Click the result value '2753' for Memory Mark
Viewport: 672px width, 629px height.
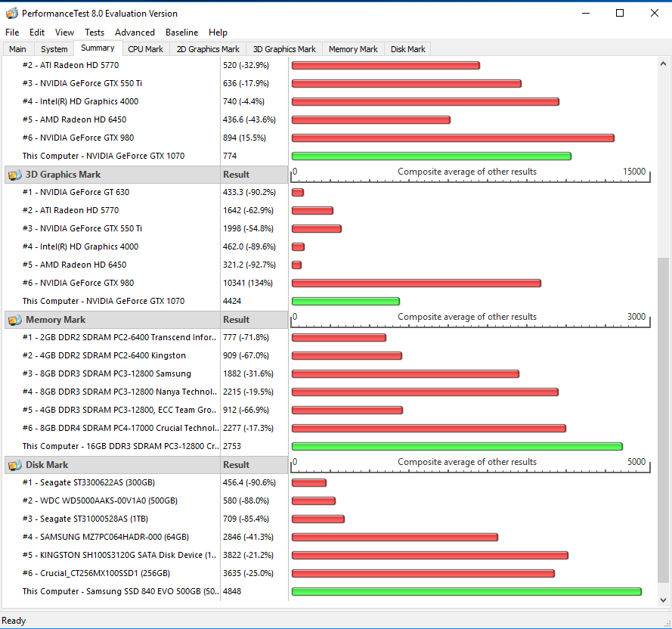(x=232, y=446)
